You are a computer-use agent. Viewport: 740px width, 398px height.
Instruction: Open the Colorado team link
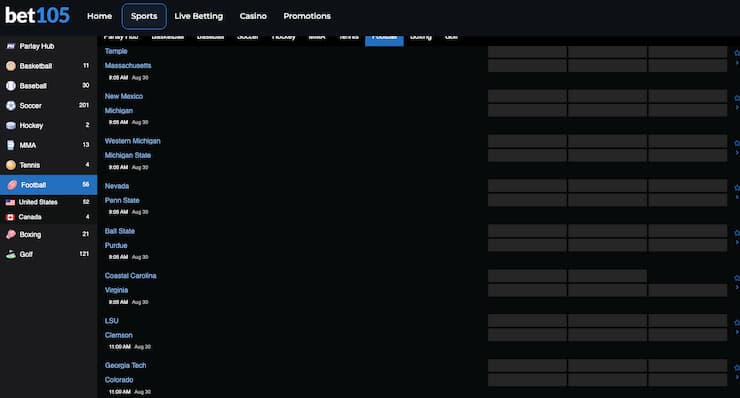[119, 380]
